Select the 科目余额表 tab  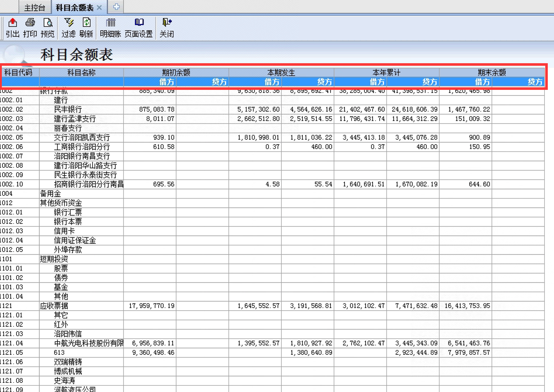pos(75,8)
